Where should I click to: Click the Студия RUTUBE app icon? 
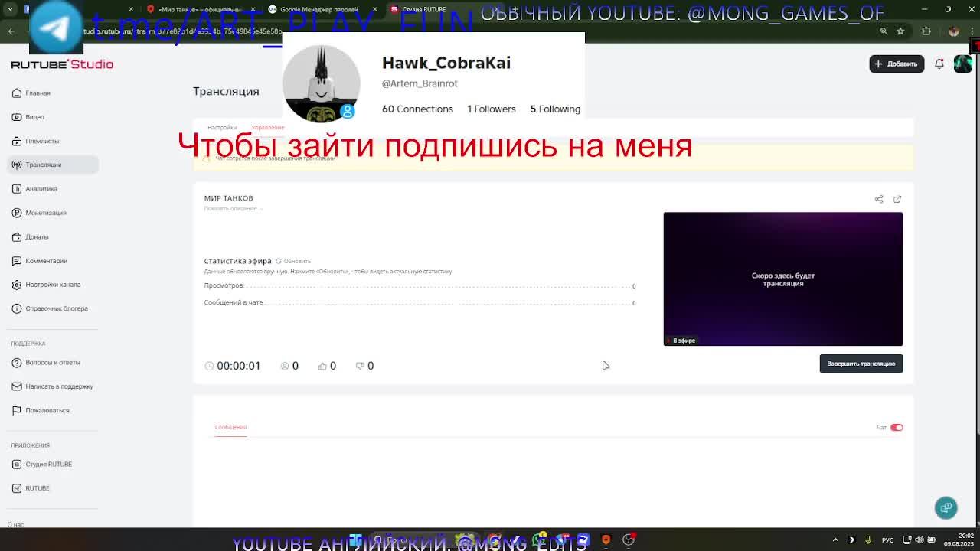(17, 465)
